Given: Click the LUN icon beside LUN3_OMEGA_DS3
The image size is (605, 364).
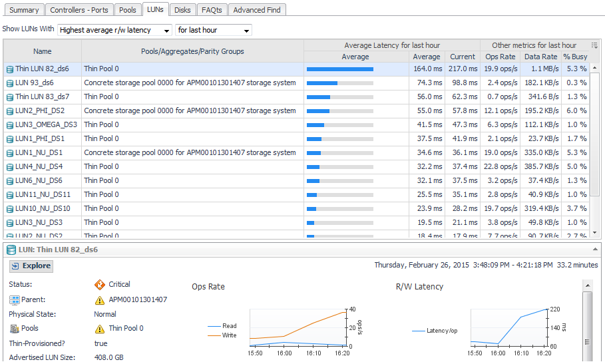Looking at the screenshot, I should click(9, 125).
